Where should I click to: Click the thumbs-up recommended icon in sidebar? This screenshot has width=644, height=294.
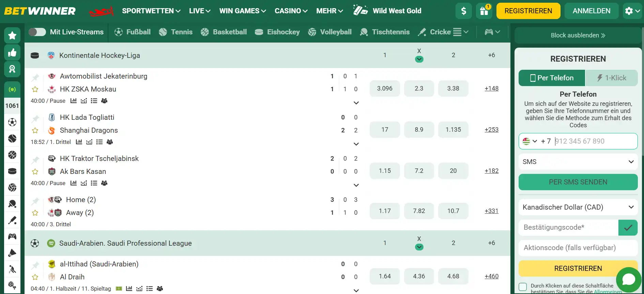click(12, 52)
